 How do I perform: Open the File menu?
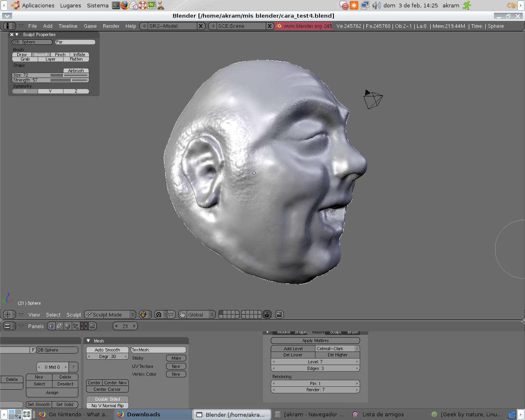coord(32,26)
